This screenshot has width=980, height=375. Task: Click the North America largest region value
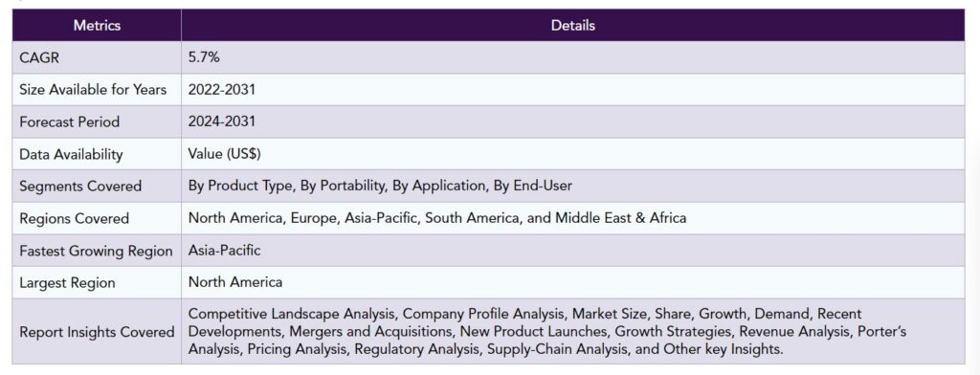point(235,282)
